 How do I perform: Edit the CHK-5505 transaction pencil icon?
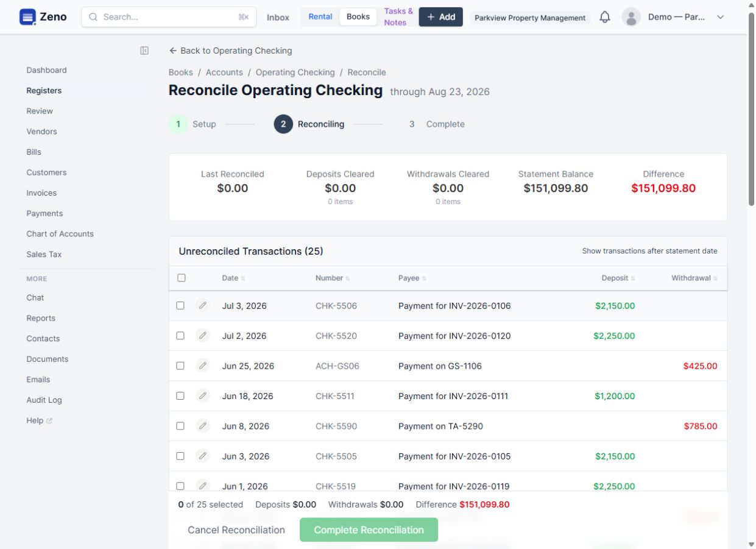pos(203,456)
